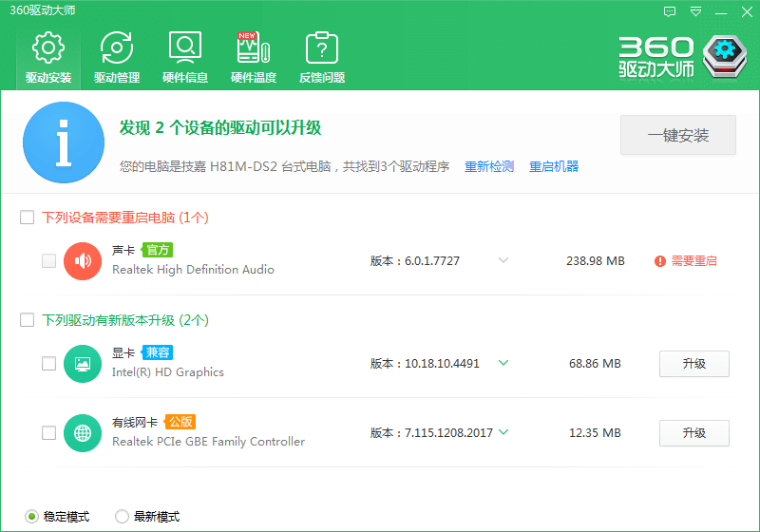Open the 反馈问题 clipboard question icon
This screenshot has height=532, width=760.
click(x=322, y=47)
